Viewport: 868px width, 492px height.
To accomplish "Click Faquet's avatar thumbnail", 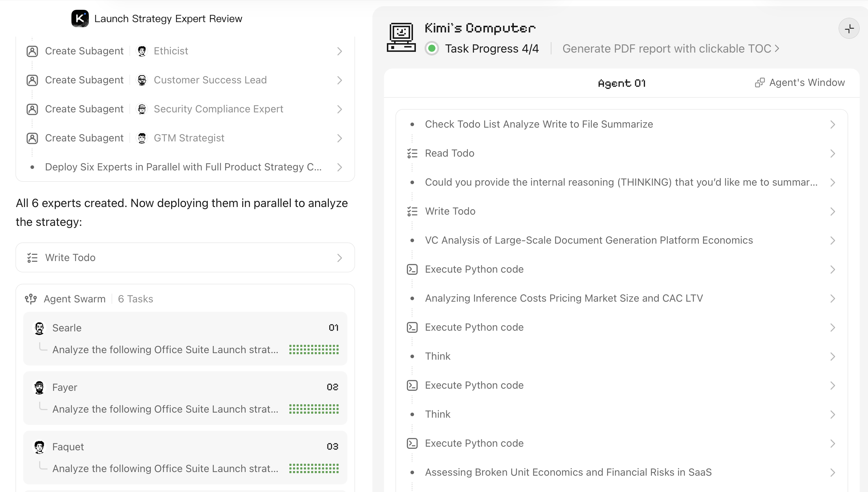I will (x=40, y=447).
